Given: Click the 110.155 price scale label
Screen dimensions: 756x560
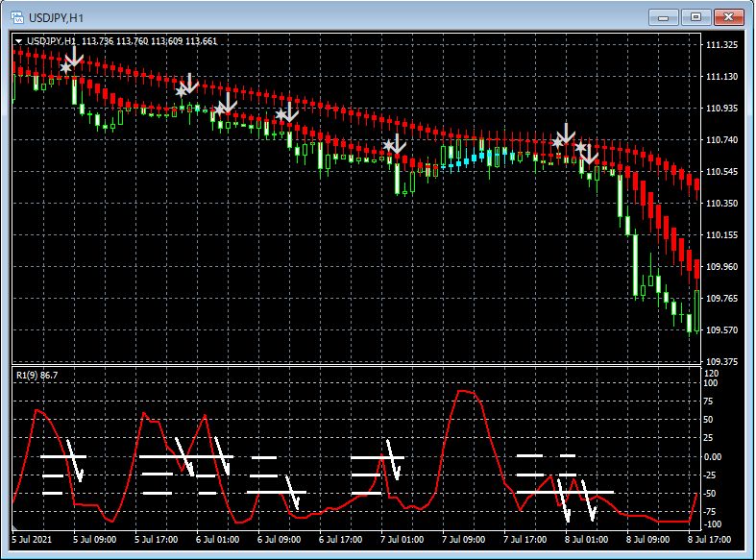Looking at the screenshot, I should (x=721, y=235).
